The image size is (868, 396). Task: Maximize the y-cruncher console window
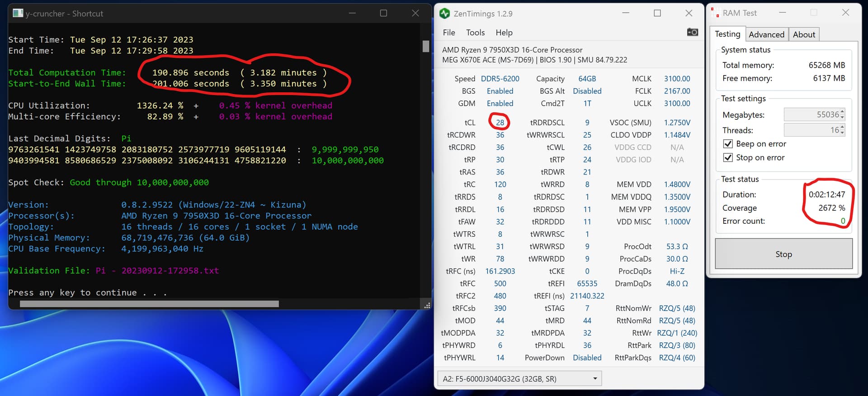click(383, 13)
